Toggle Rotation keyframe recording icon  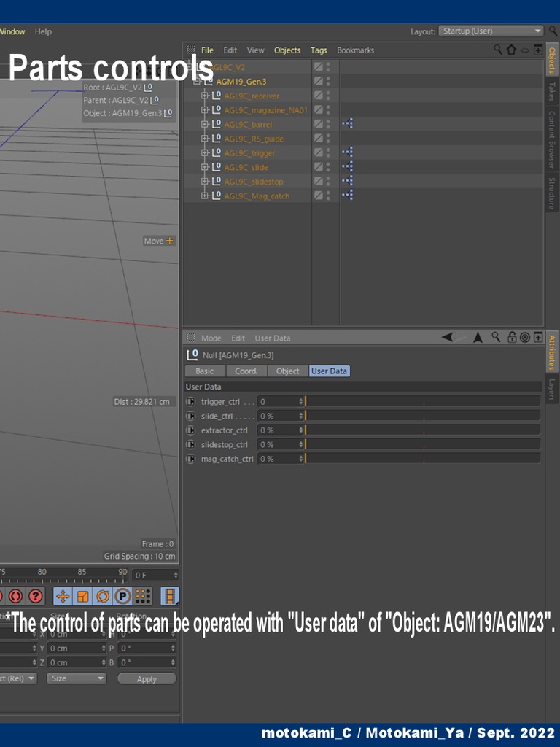tap(103, 596)
